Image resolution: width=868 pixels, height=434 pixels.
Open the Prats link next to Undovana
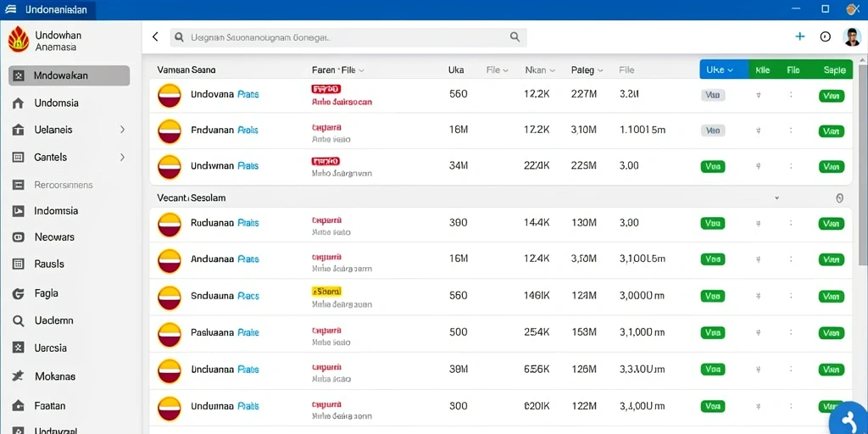coord(248,94)
